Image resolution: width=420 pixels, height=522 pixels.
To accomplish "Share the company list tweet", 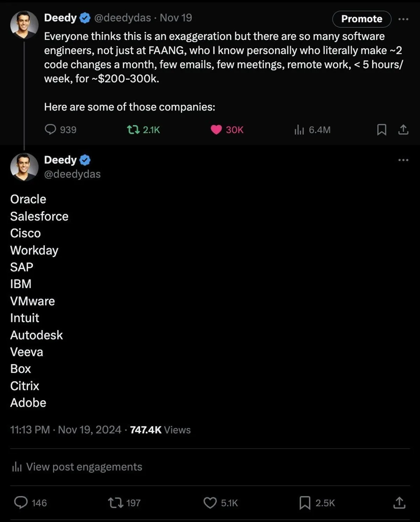I will point(399,503).
